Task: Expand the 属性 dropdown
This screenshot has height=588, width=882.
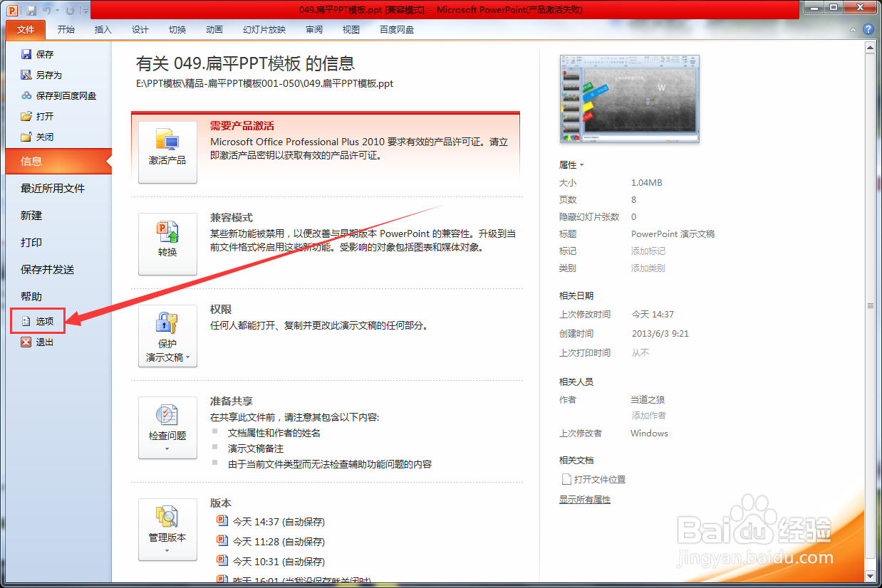Action: pos(571,165)
